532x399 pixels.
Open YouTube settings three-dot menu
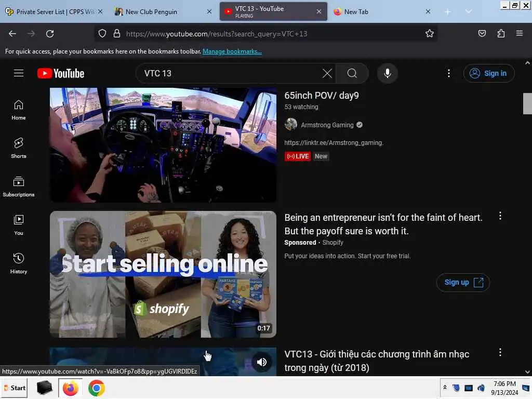point(448,73)
